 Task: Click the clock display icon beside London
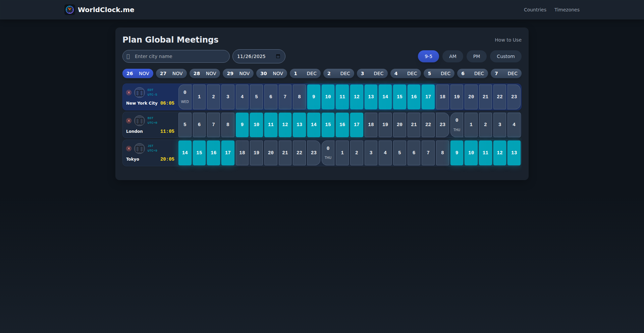click(139, 121)
